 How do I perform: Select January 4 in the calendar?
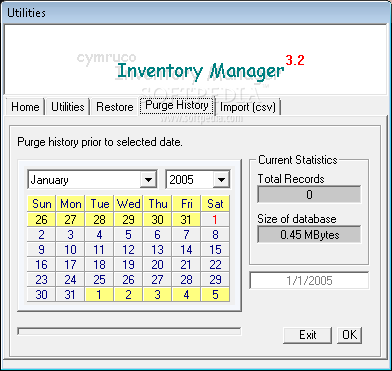tap(99, 235)
